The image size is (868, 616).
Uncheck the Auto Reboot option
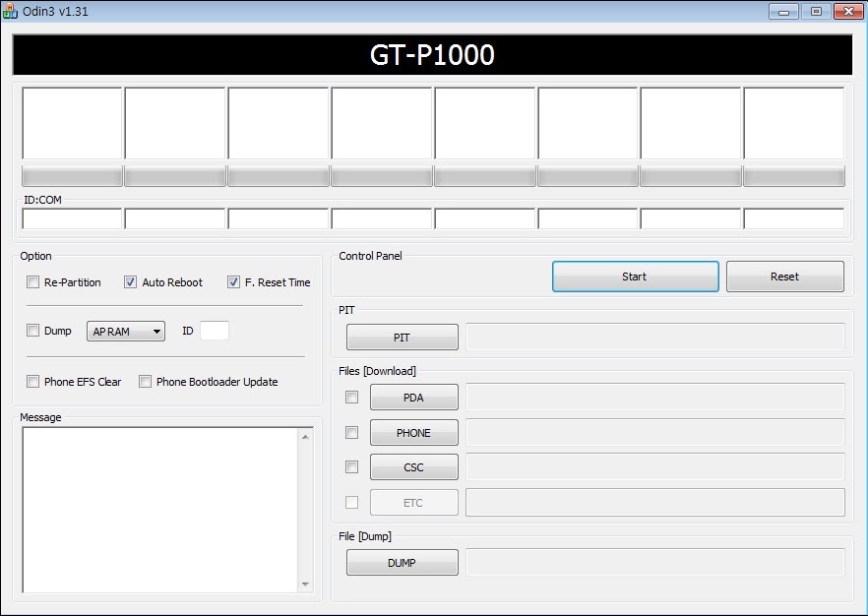[130, 282]
